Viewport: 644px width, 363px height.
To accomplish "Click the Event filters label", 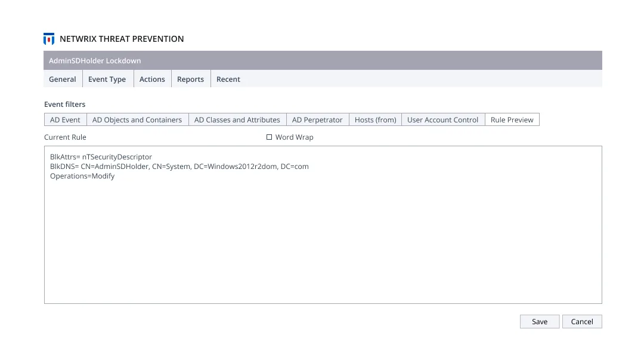I will click(x=65, y=104).
